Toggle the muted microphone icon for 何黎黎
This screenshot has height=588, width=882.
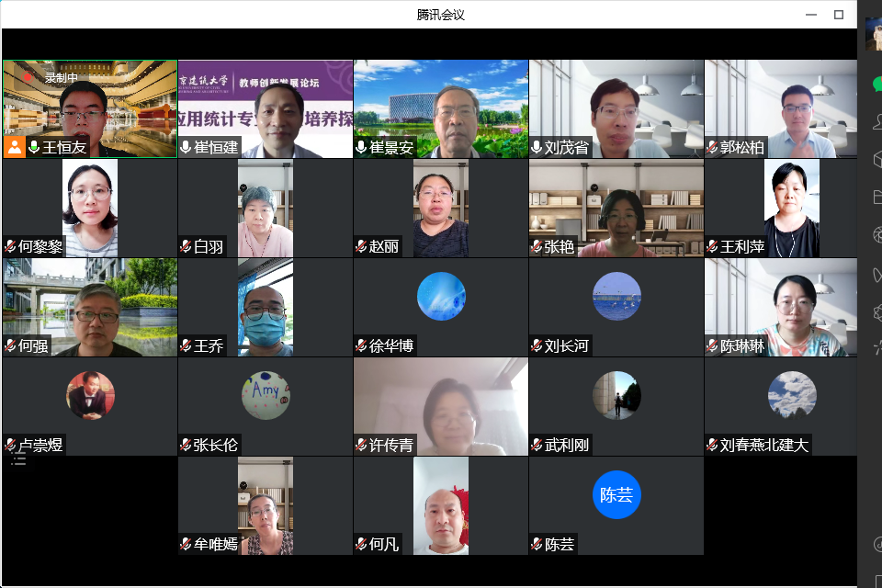tap(10, 246)
